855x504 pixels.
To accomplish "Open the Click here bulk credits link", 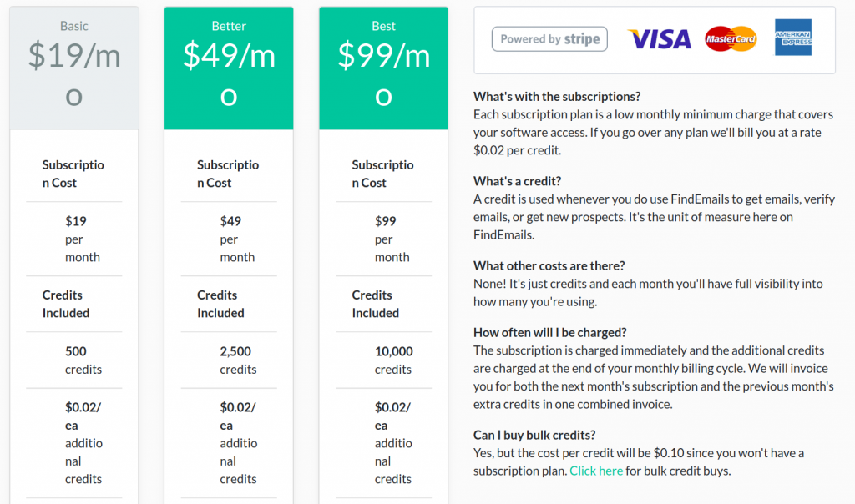I will pyautogui.click(x=596, y=471).
